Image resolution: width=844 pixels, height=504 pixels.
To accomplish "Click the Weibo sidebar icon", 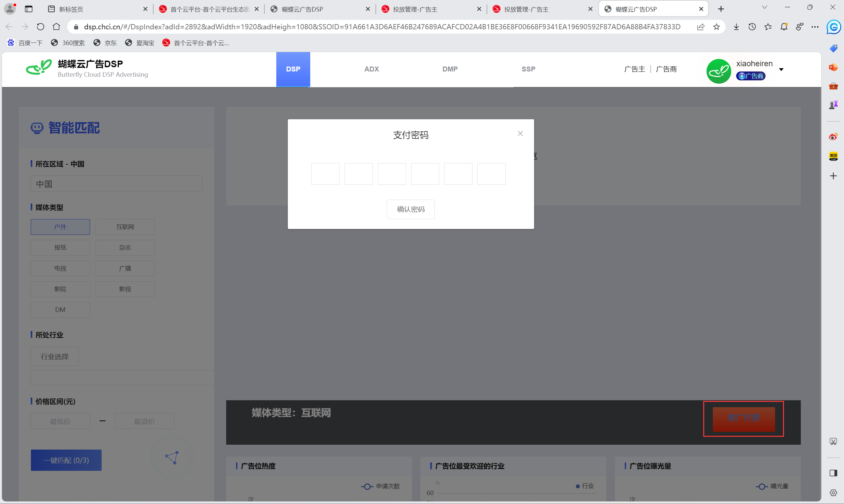I will [x=833, y=137].
